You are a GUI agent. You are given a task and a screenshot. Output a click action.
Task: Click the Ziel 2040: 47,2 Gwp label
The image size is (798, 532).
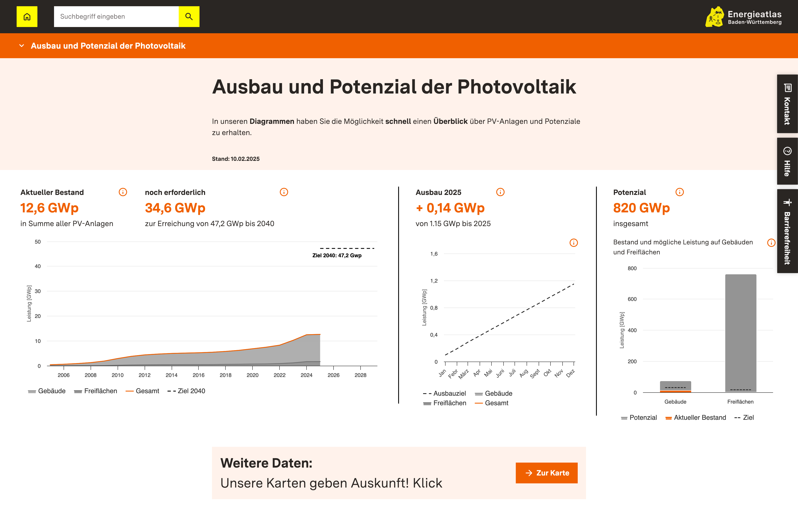click(x=337, y=255)
